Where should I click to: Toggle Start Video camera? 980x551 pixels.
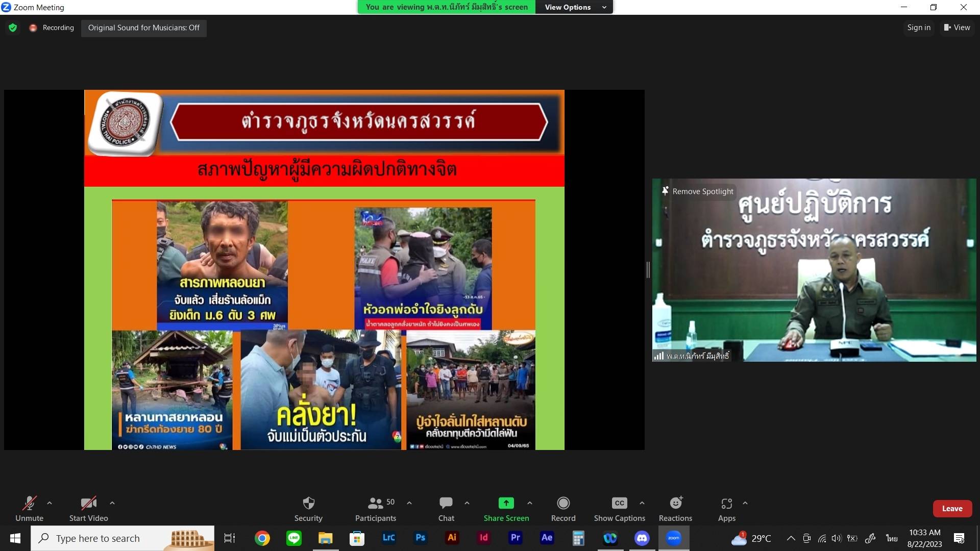88,504
